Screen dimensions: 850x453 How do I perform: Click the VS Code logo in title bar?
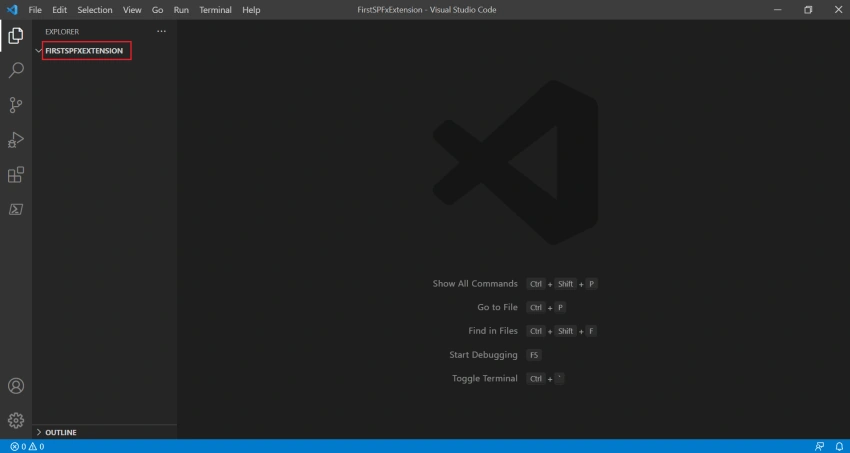12,10
